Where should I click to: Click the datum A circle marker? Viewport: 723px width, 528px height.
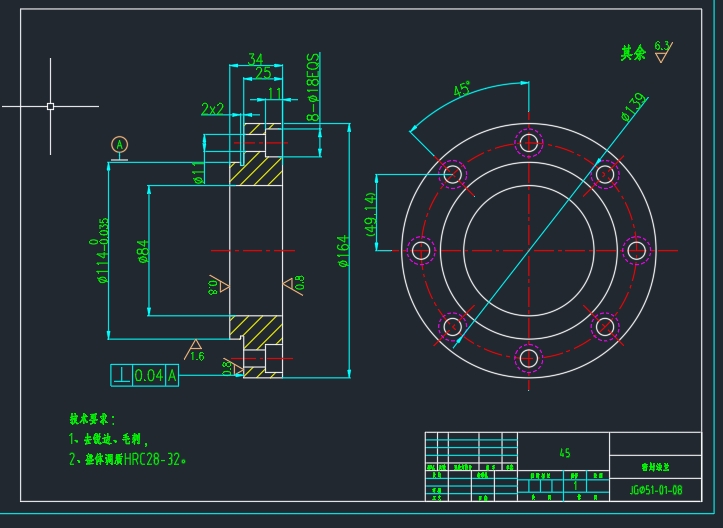tap(119, 145)
